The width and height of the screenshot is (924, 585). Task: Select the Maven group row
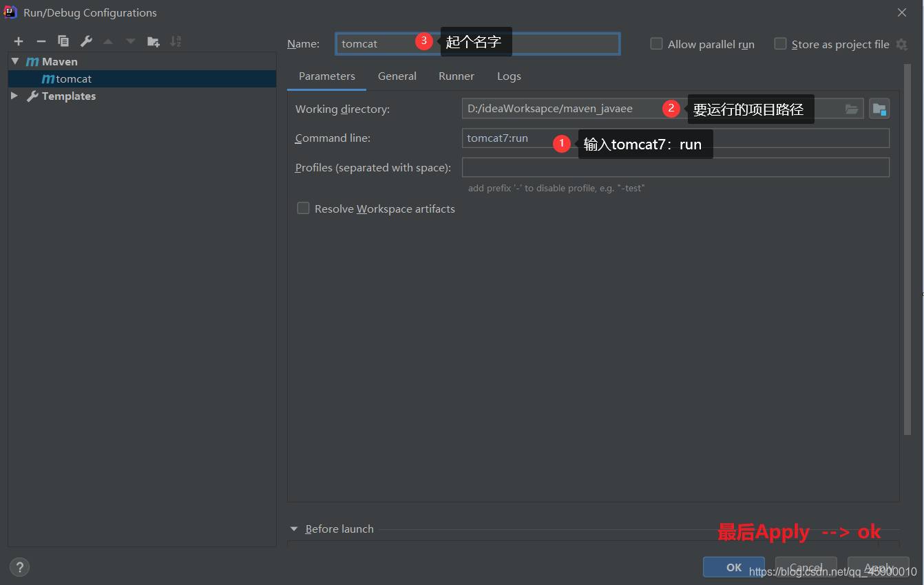pyautogui.click(x=142, y=61)
